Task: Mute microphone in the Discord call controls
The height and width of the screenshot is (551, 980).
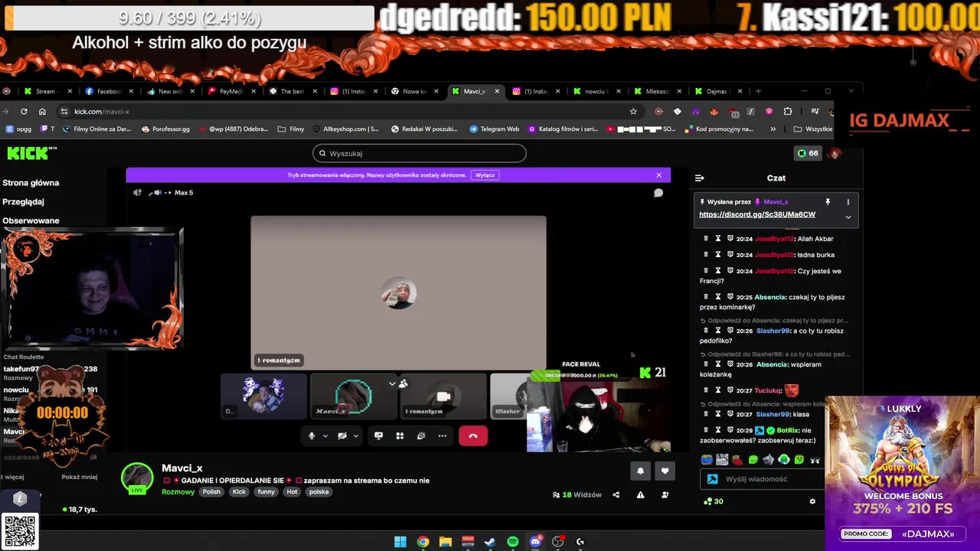Action: tap(311, 435)
